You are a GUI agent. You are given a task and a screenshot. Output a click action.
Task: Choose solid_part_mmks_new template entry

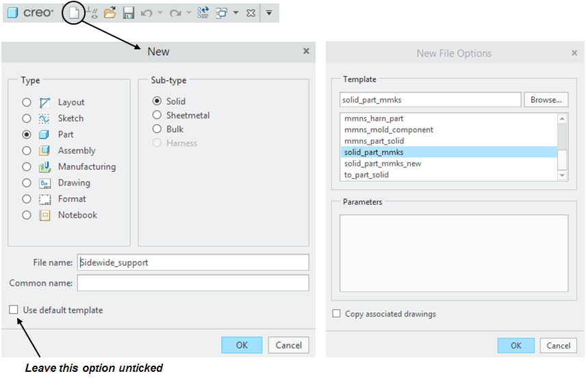(383, 164)
